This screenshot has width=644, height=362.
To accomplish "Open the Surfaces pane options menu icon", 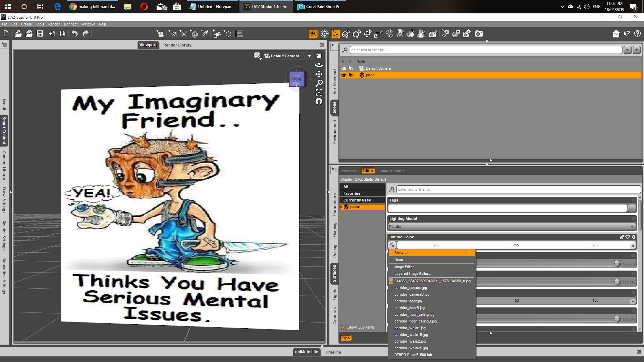I will click(334, 170).
